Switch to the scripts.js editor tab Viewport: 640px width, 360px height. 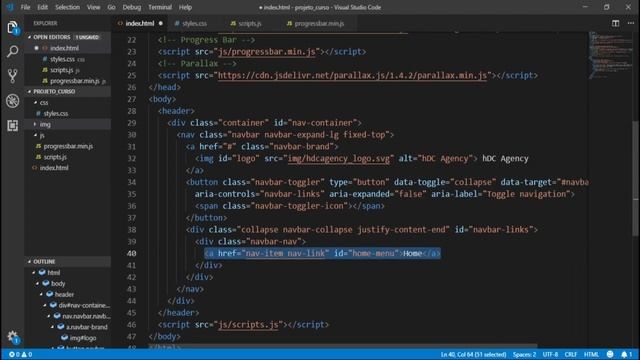click(249, 23)
